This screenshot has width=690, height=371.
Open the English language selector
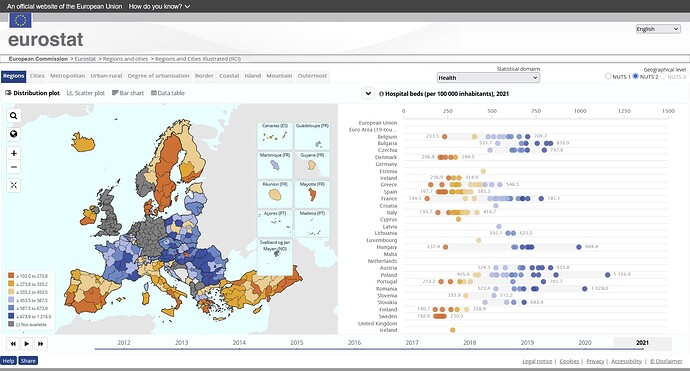(x=658, y=29)
